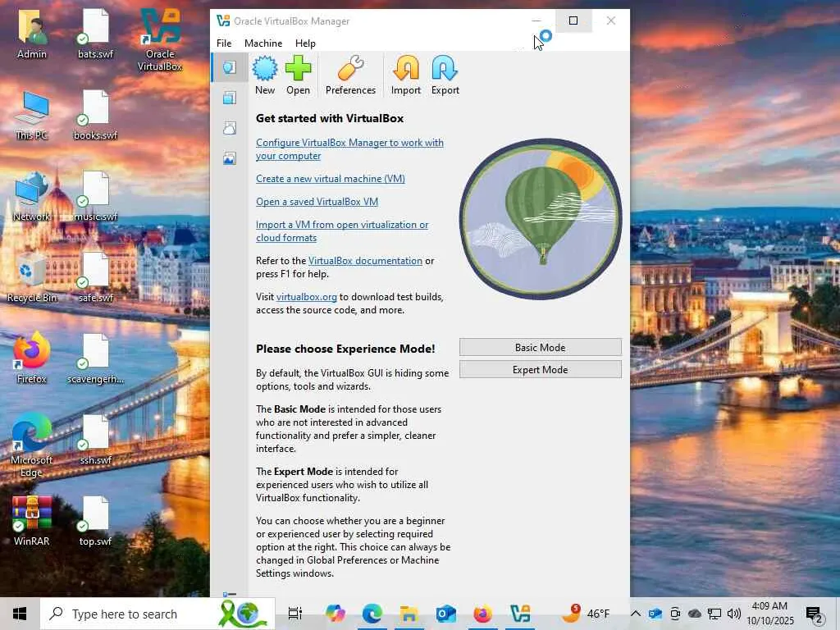
Task: Expand the hidden system tray icons chevron
Action: point(636,614)
